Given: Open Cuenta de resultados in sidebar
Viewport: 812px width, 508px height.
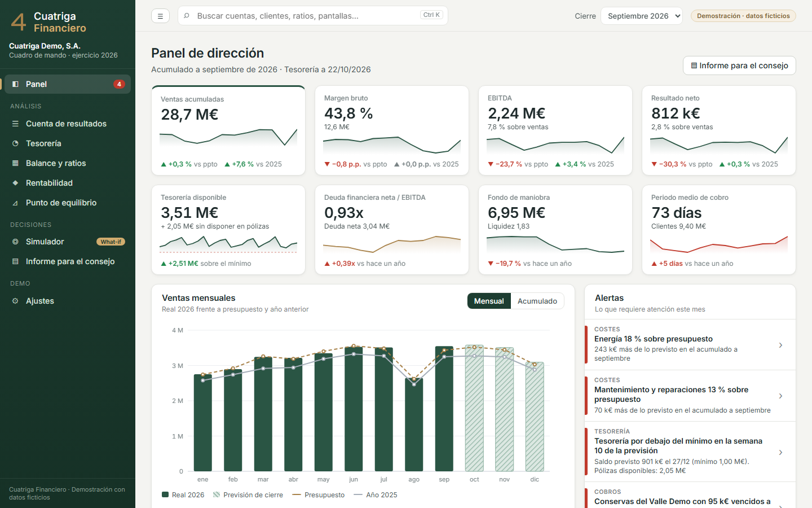Looking at the screenshot, I should (68, 124).
